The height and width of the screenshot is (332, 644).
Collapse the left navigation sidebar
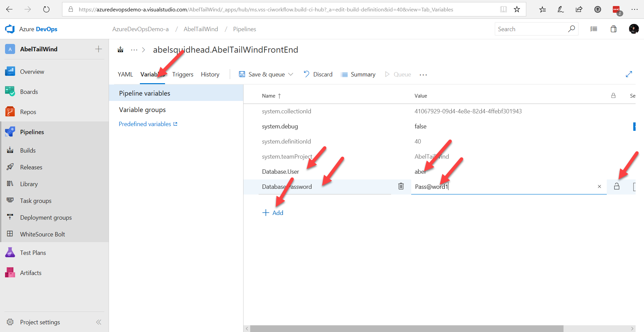pyautogui.click(x=99, y=322)
